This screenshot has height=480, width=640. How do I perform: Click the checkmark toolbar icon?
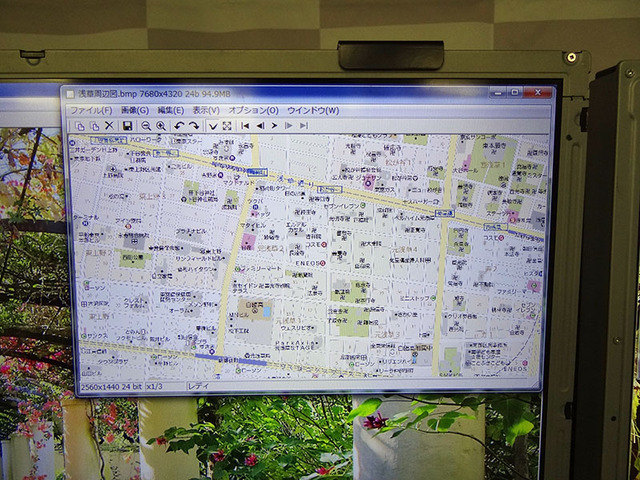(x=213, y=126)
